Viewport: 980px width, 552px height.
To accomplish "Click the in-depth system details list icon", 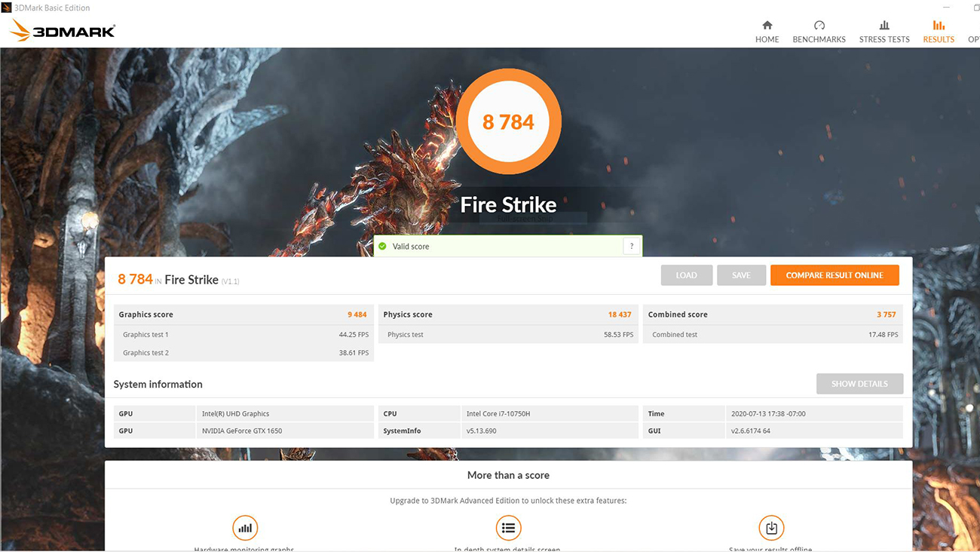I will 508,528.
